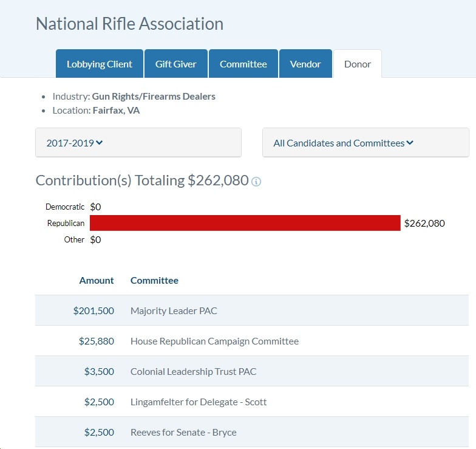The width and height of the screenshot is (476, 449).
Task: Sort by the Committee column header
Action: (154, 281)
